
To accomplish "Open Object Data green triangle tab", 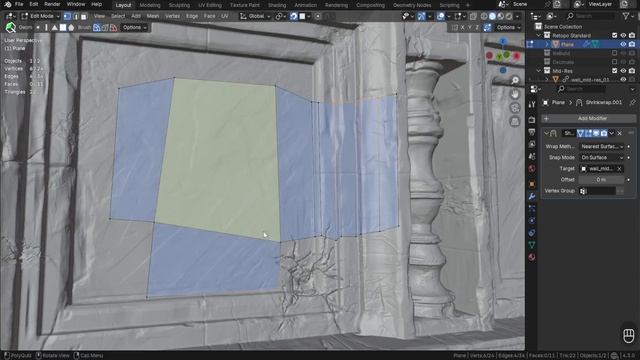I will [x=531, y=245].
